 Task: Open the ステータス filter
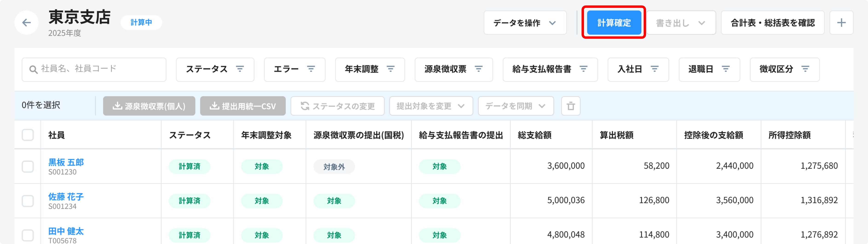coord(215,69)
